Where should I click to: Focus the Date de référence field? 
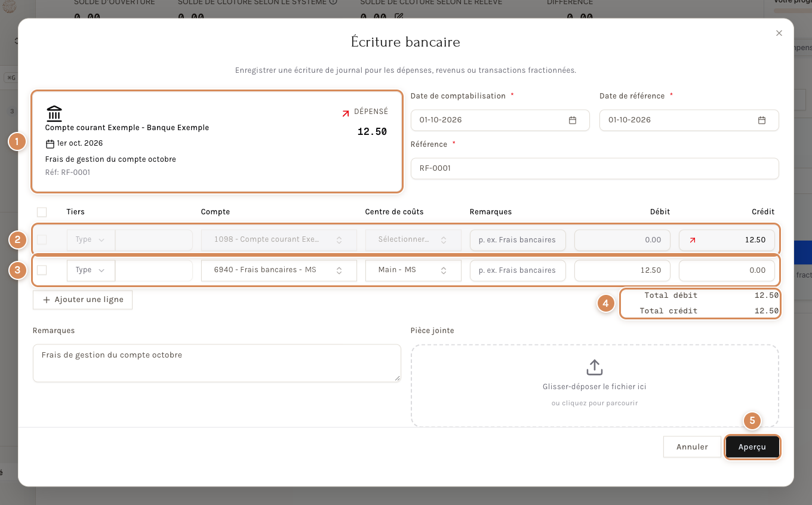click(689, 120)
